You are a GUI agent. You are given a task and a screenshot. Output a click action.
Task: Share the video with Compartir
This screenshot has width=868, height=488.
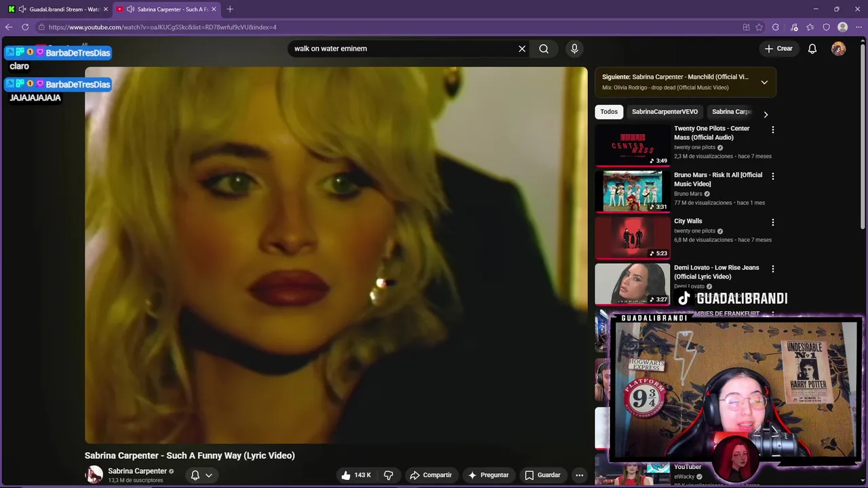pyautogui.click(x=431, y=475)
